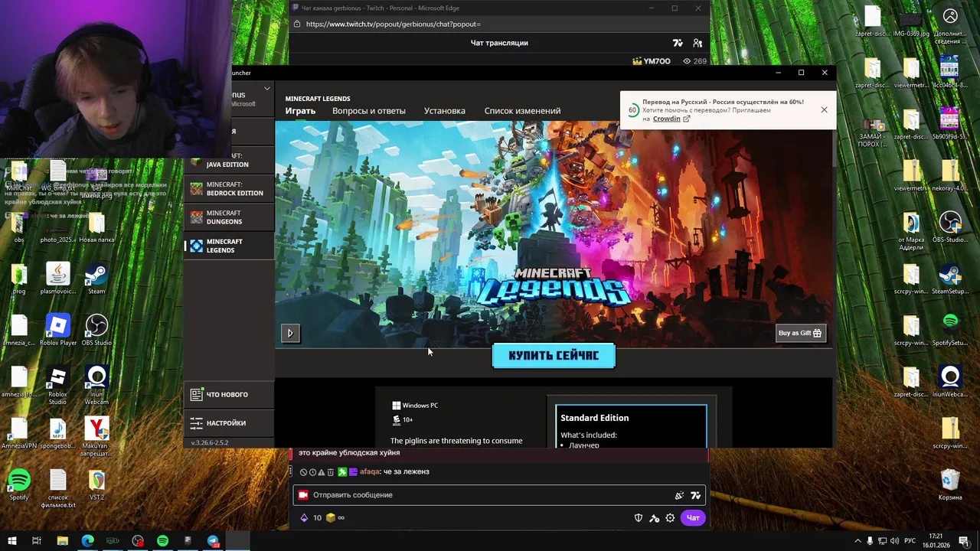Click the КУПИТЬ СЕЙЧАС button
This screenshot has width=980, height=551.
coord(554,356)
